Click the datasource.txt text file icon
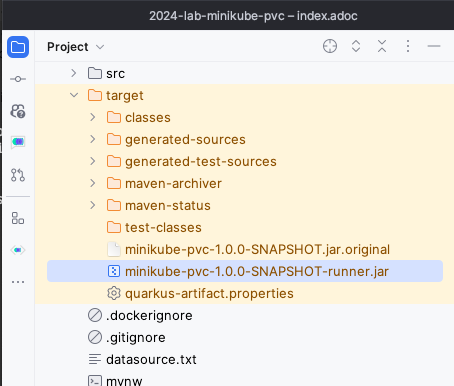Viewport: 454px width, 386px height. pos(95,359)
